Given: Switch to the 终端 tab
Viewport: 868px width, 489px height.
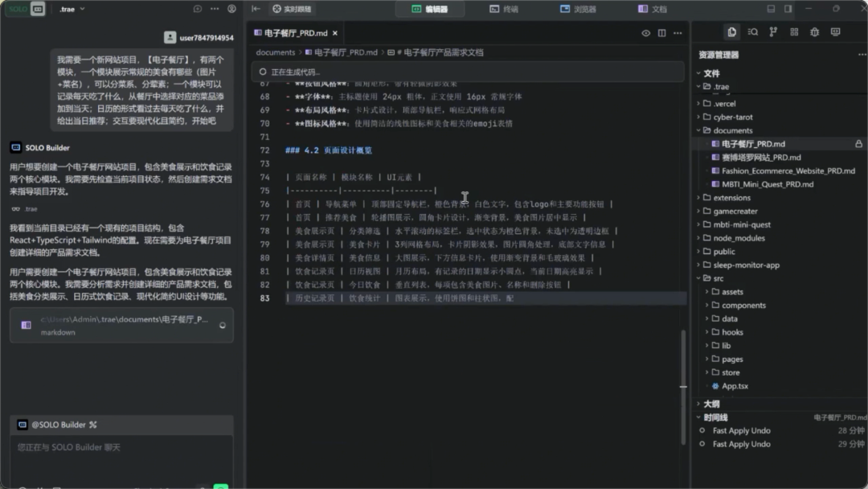Looking at the screenshot, I should point(504,9).
